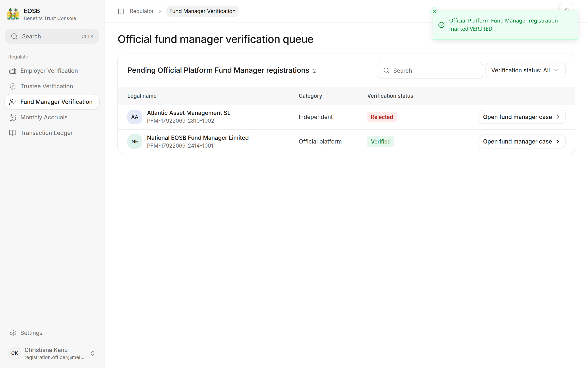Go to Monthly Accruals
This screenshot has width=588, height=368.
(x=52, y=117)
